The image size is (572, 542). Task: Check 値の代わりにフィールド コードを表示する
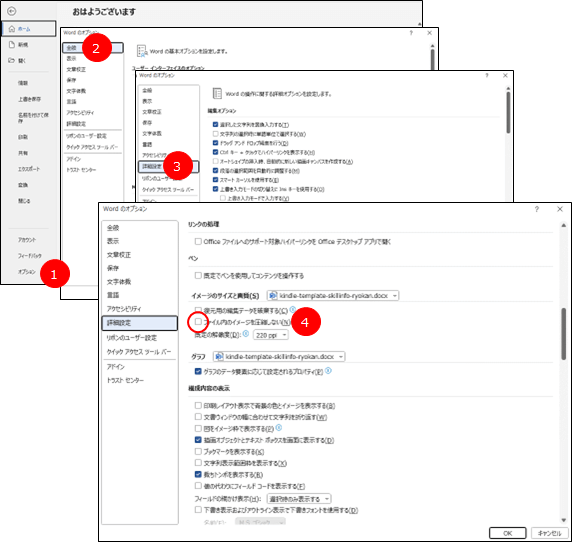[x=198, y=486]
